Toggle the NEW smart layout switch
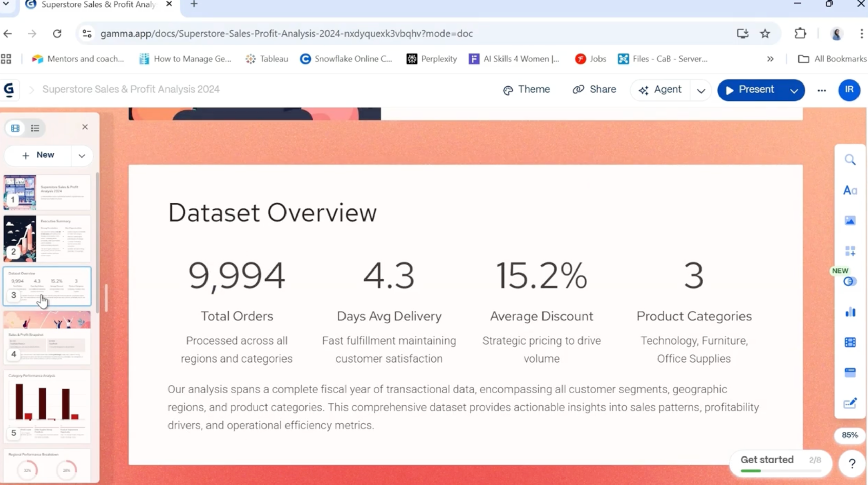The image size is (868, 485). 850,281
